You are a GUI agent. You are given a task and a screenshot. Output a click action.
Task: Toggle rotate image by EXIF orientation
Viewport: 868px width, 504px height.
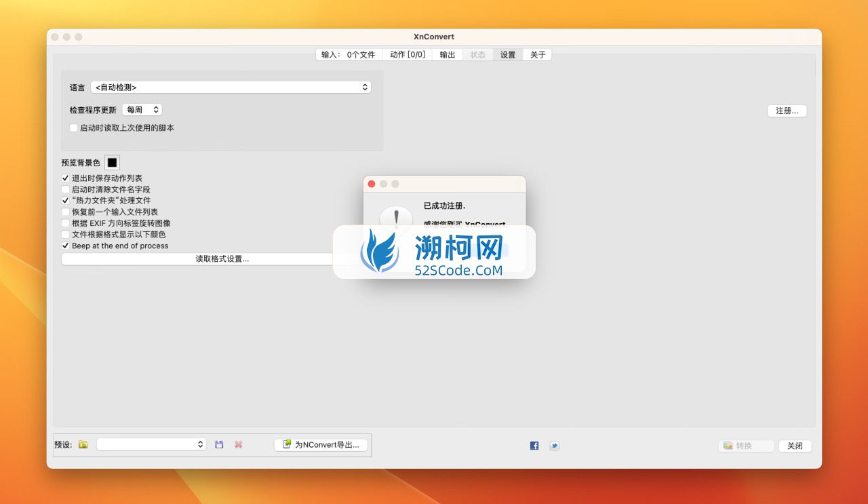click(x=66, y=223)
